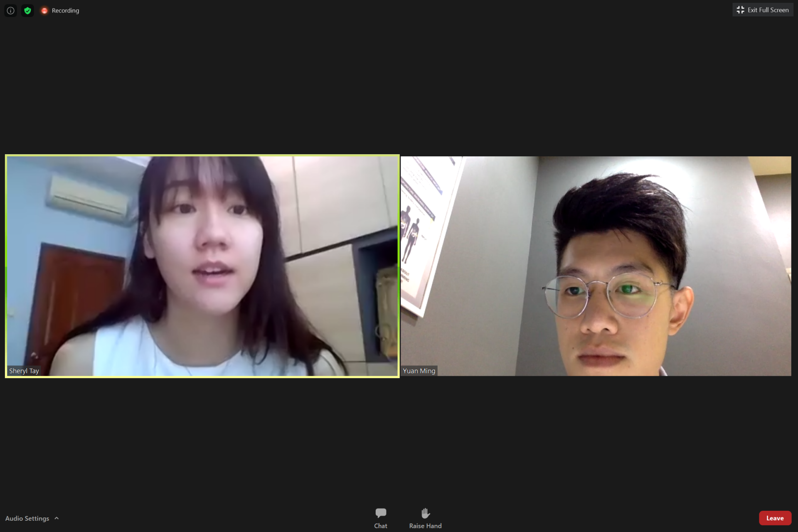
Task: Click the poster in Yuan Ming's video
Action: 420,233
